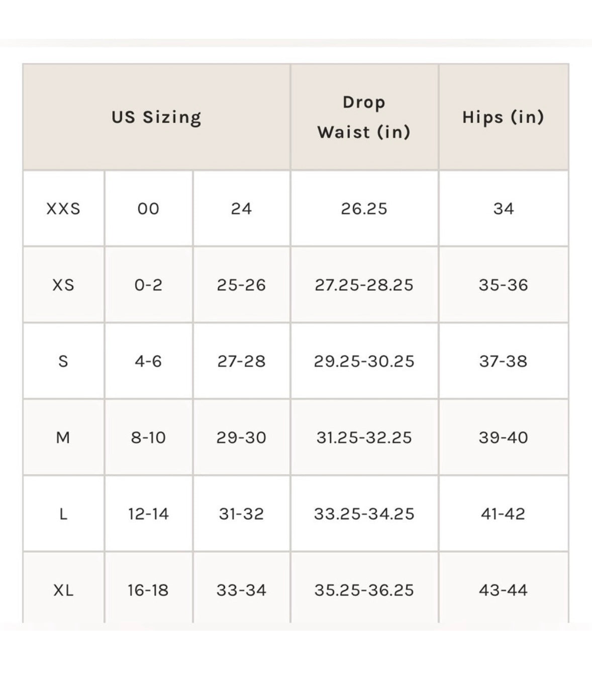
Task: Select the 0-2 numeric size cell
Action: [x=148, y=285]
